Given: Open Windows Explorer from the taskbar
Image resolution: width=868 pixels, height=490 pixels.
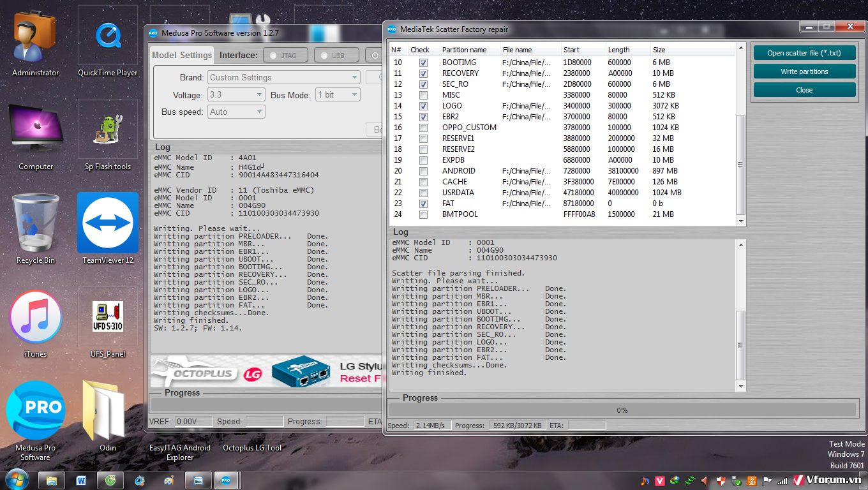Looking at the screenshot, I should (x=52, y=480).
